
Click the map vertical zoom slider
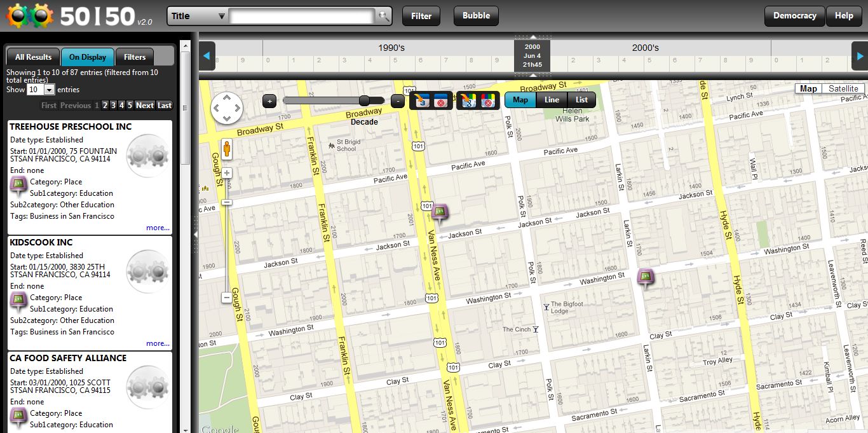(x=227, y=202)
